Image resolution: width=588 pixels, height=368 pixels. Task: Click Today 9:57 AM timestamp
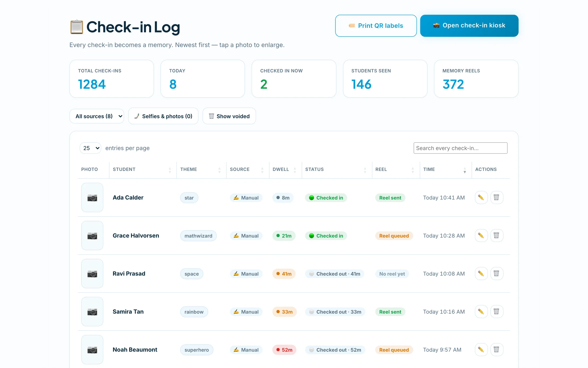coord(442,350)
